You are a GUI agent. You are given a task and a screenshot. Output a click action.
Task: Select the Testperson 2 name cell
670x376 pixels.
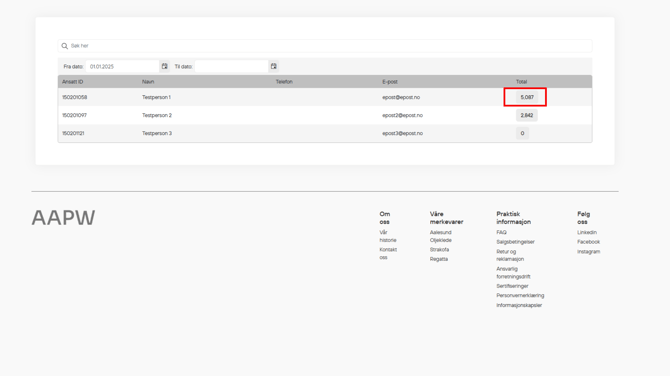157,115
